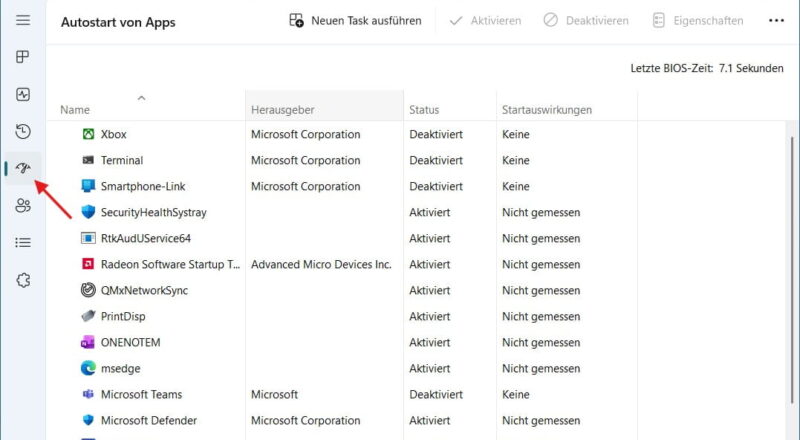The width and height of the screenshot is (800, 440).
Task: Select the PrintDisp entry
Action: pos(123,316)
